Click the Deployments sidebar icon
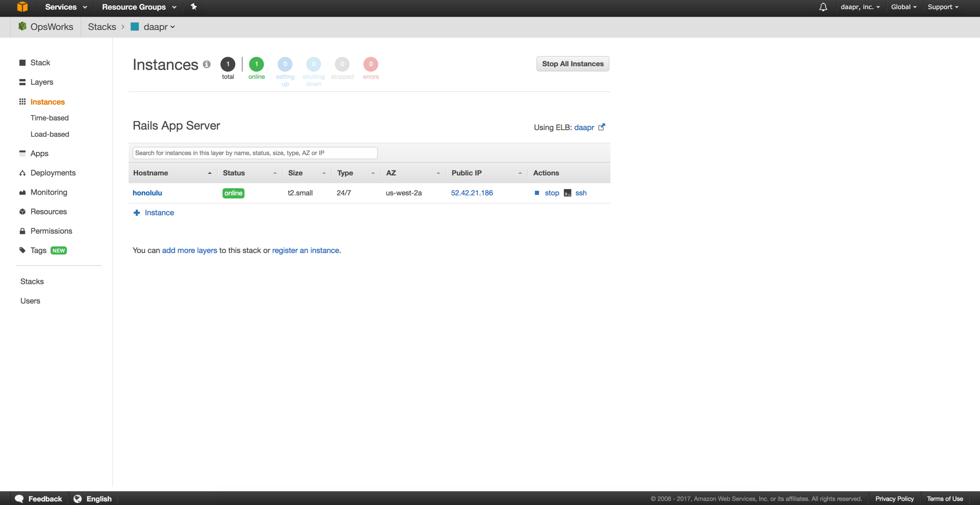The image size is (980, 505). pyautogui.click(x=22, y=173)
